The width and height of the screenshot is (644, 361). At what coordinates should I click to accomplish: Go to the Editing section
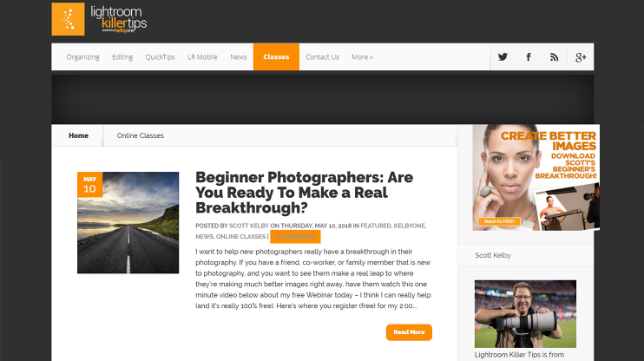coord(122,57)
